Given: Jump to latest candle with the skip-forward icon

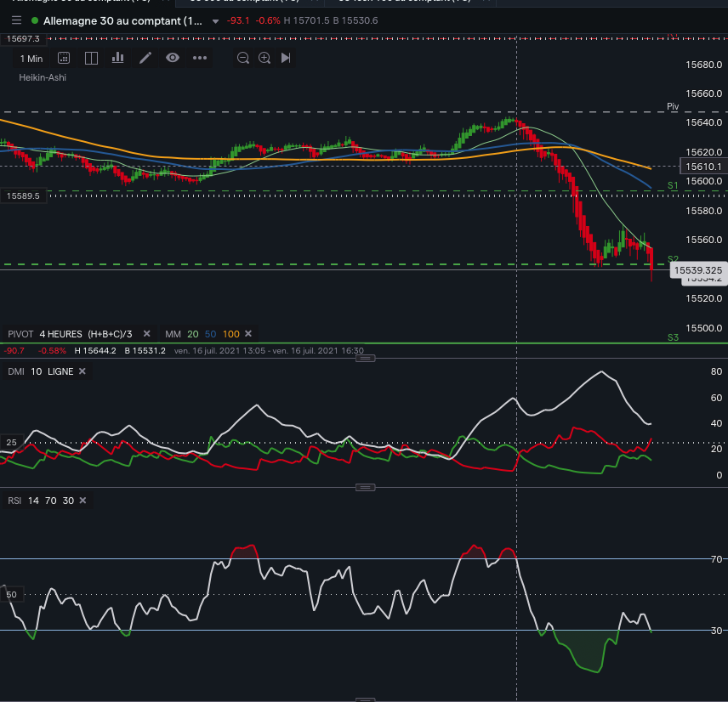Looking at the screenshot, I should point(286,58).
